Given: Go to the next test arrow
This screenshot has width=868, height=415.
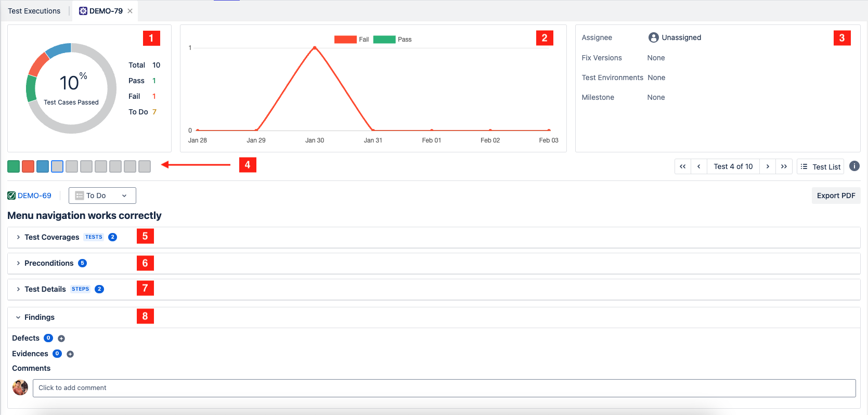Looking at the screenshot, I should (768, 166).
